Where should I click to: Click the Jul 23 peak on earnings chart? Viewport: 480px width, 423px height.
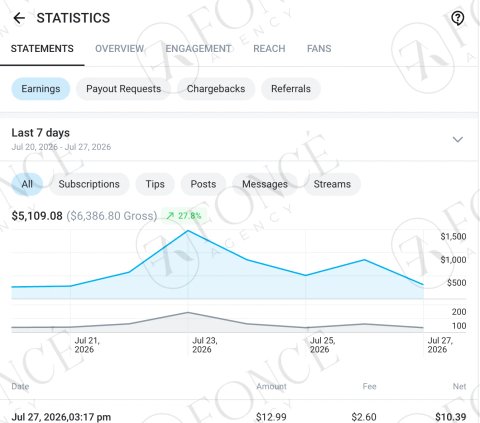point(188,230)
